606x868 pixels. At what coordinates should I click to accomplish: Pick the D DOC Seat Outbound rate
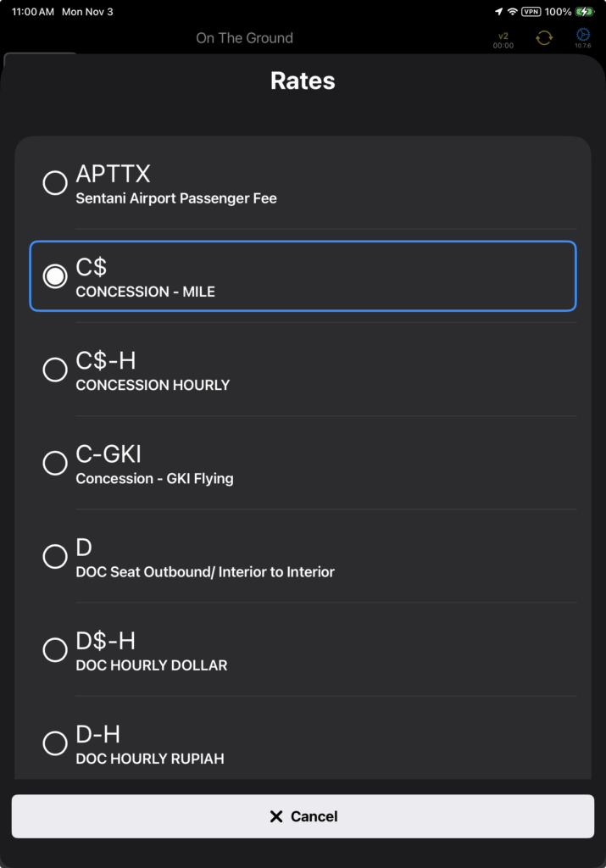(55, 556)
